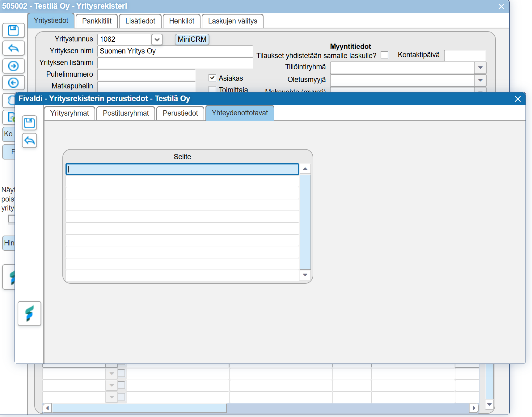Focus the Yritystunnus field containing 1062
This screenshot has height=417, width=532.
[124, 39]
